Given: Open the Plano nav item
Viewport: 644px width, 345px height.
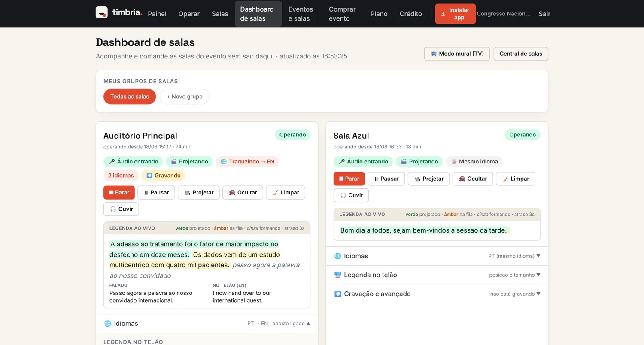Looking at the screenshot, I should coord(379,14).
